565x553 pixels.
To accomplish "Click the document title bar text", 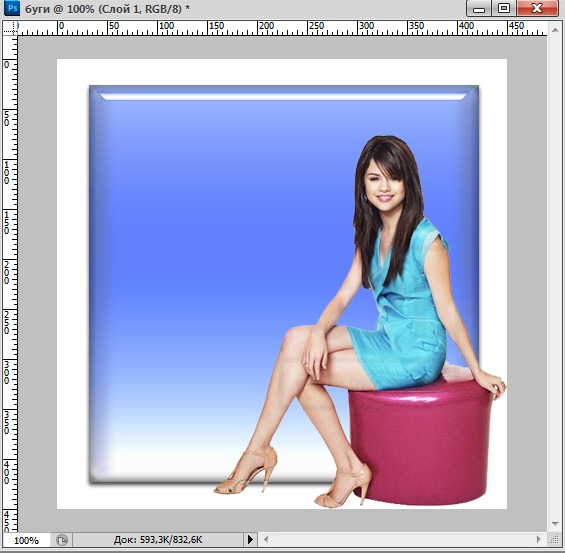I will click(107, 9).
